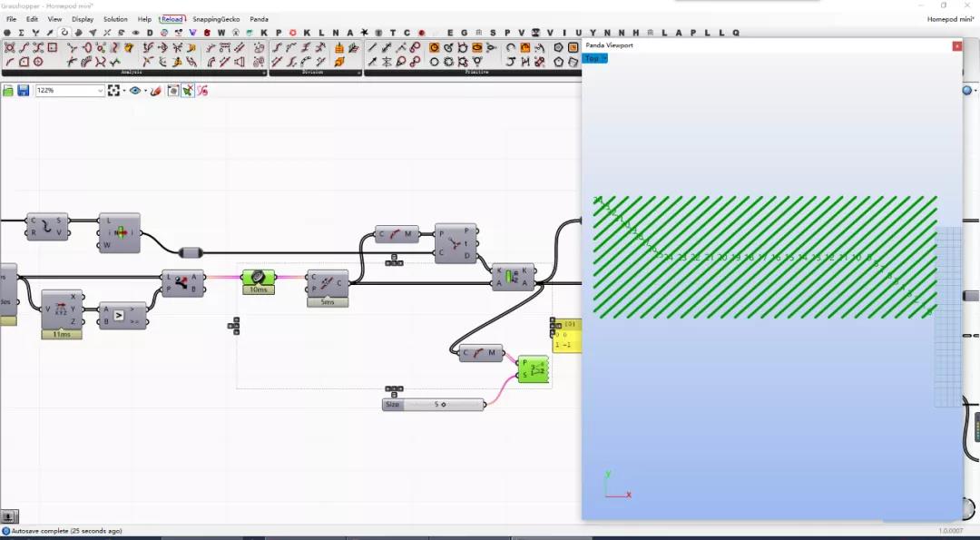Select the Dispatch L P A B component

tap(182, 283)
